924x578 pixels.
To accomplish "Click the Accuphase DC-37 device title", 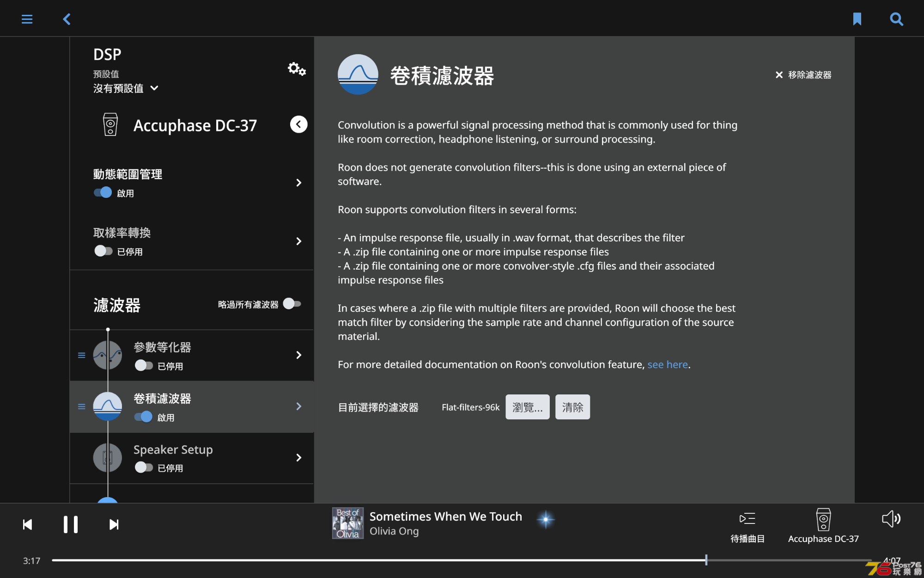I will [195, 125].
